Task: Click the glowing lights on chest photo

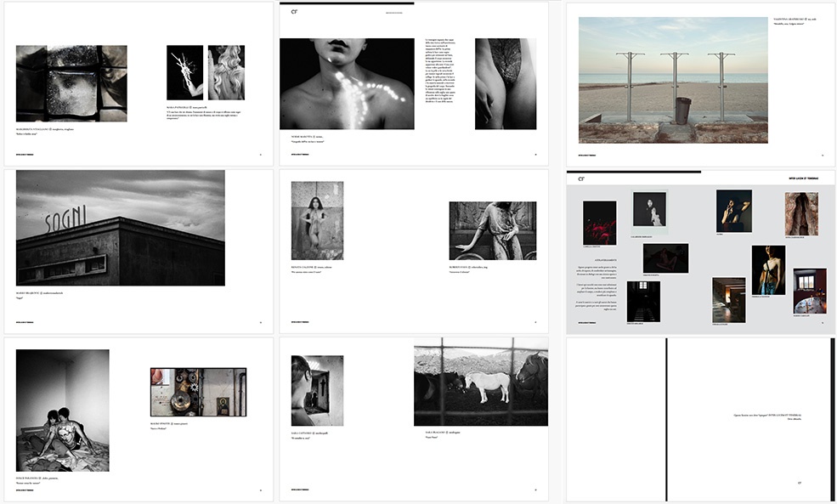Action: point(347,83)
